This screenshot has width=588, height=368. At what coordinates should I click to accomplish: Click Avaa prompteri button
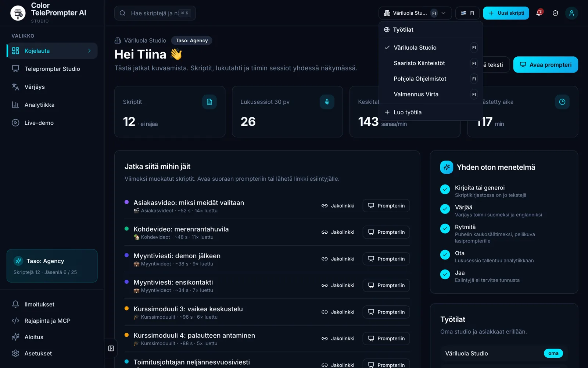545,65
